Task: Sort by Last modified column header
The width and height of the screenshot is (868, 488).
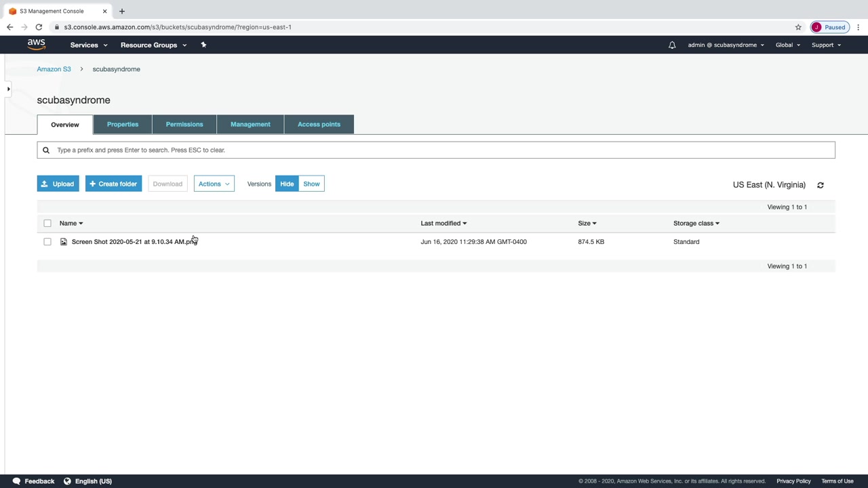Action: point(443,223)
